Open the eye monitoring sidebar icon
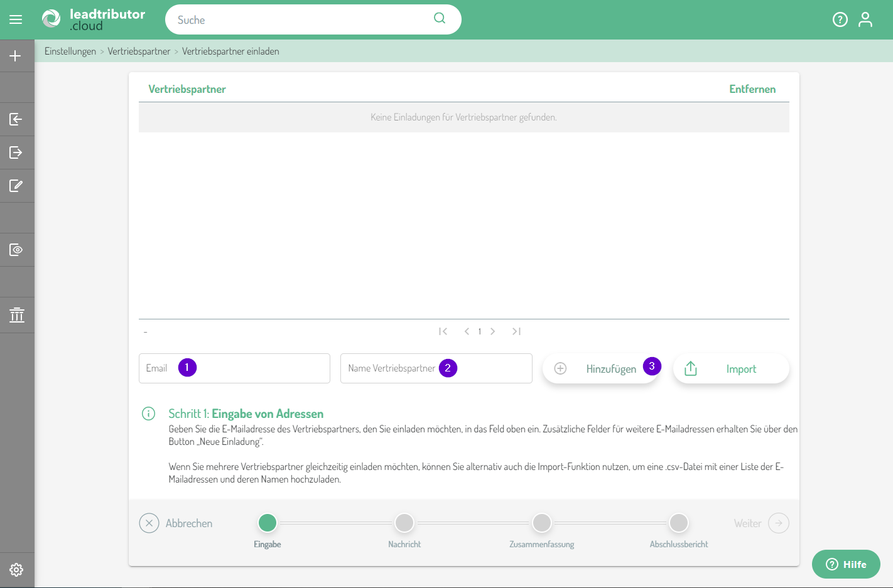 pos(16,250)
